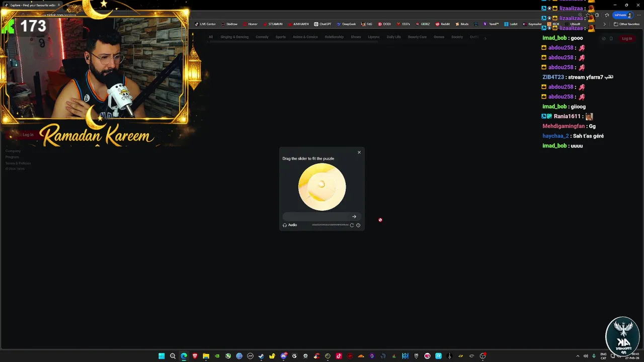
Task: Select the Lipsync category tab
Action: point(374,37)
